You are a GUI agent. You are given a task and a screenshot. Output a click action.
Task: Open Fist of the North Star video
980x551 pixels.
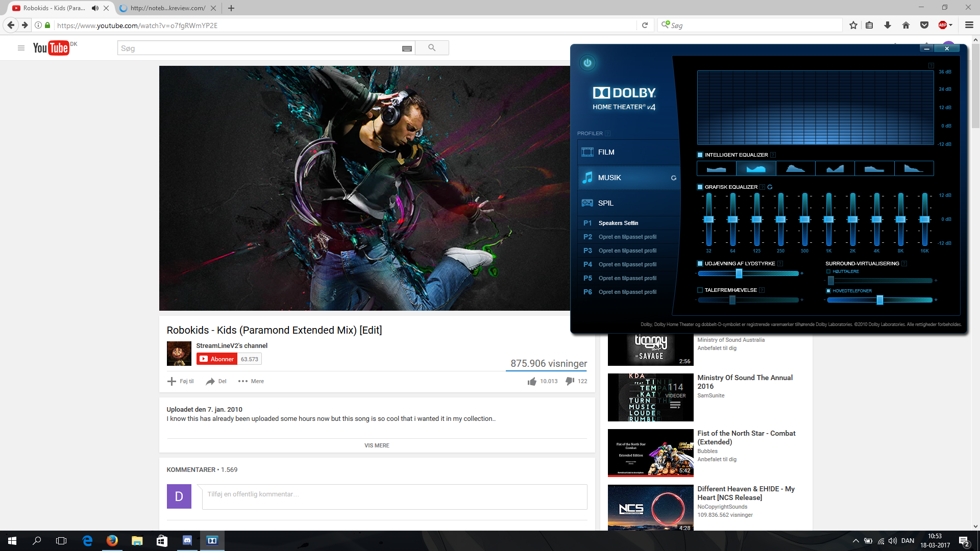[746, 438]
